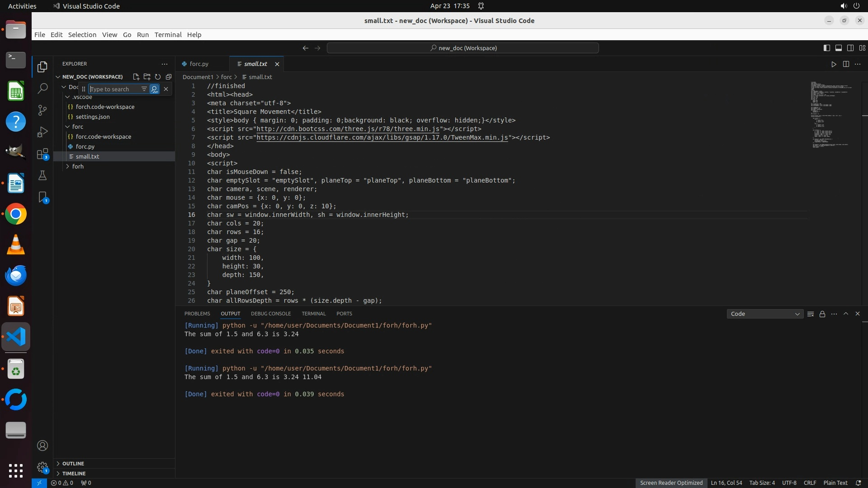Click the CRLF line ending indicator

click(810, 483)
